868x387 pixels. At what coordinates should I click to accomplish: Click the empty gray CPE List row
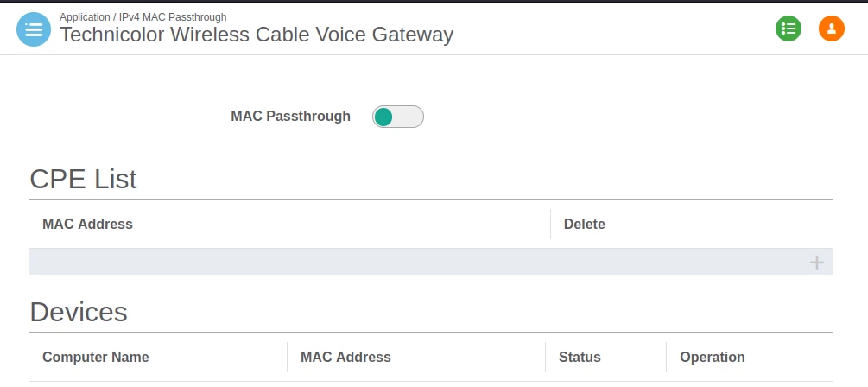[x=415, y=263]
